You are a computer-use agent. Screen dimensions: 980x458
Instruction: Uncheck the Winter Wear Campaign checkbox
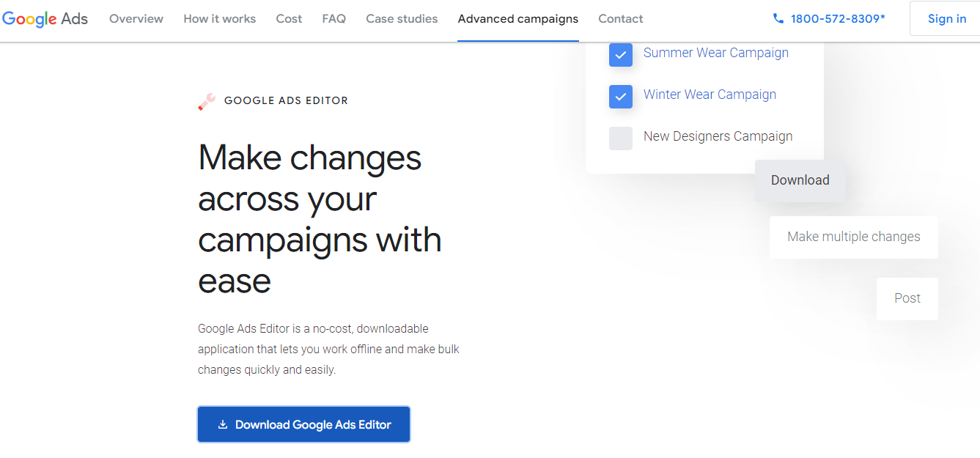click(x=621, y=97)
